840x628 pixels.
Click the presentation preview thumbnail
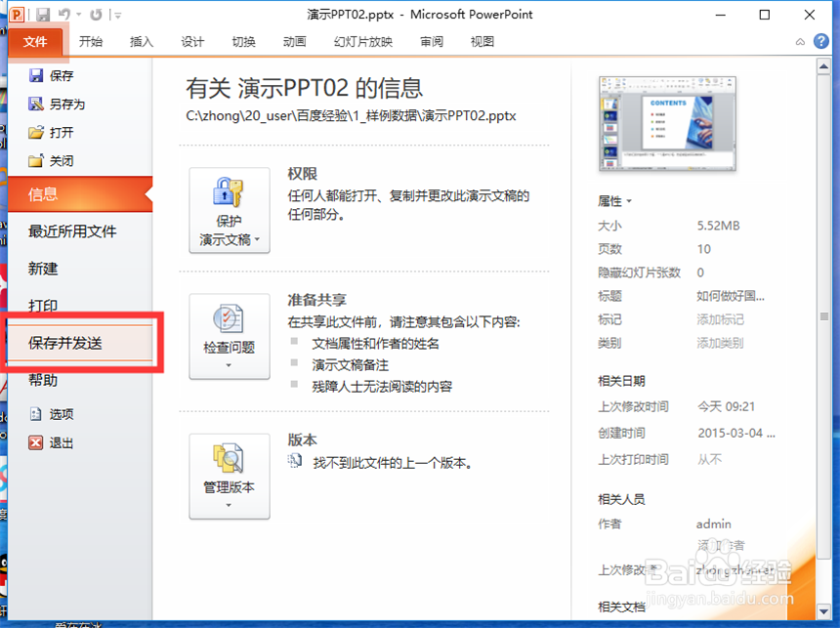tap(667, 124)
